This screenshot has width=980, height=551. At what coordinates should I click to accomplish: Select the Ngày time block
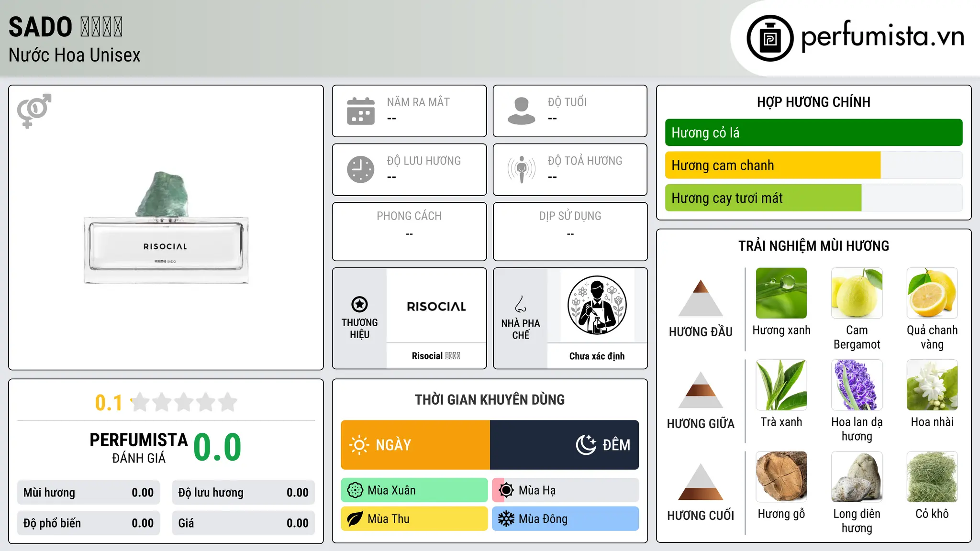pyautogui.click(x=415, y=445)
